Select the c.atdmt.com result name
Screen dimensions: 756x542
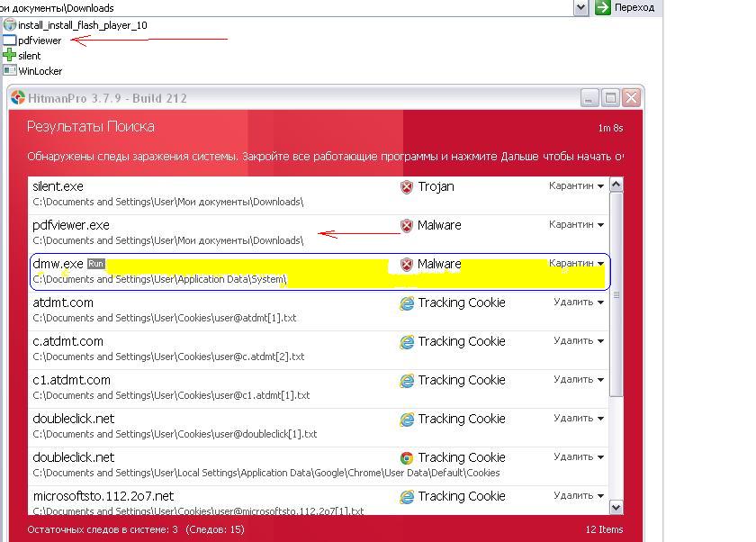[x=68, y=341]
